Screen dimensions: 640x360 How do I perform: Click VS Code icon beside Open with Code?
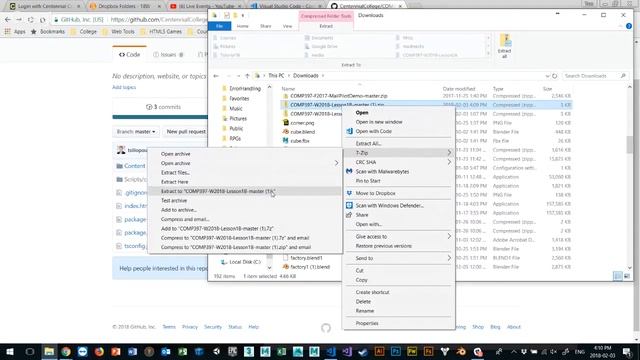click(349, 131)
